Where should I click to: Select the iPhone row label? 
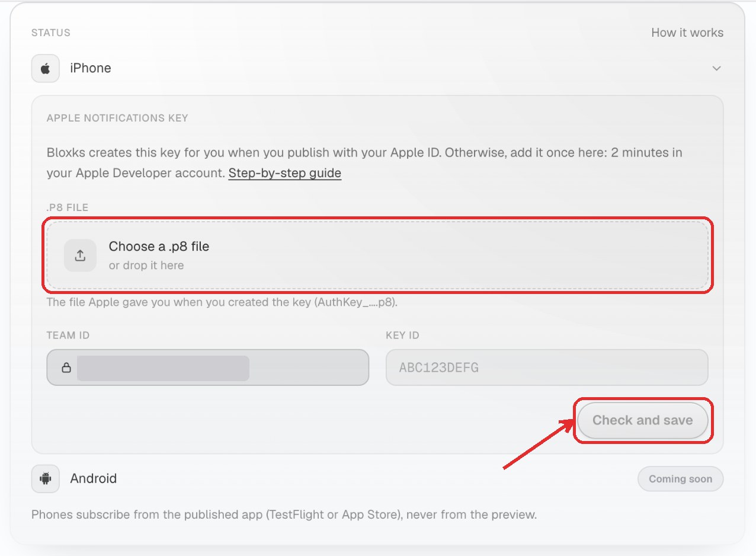[91, 68]
